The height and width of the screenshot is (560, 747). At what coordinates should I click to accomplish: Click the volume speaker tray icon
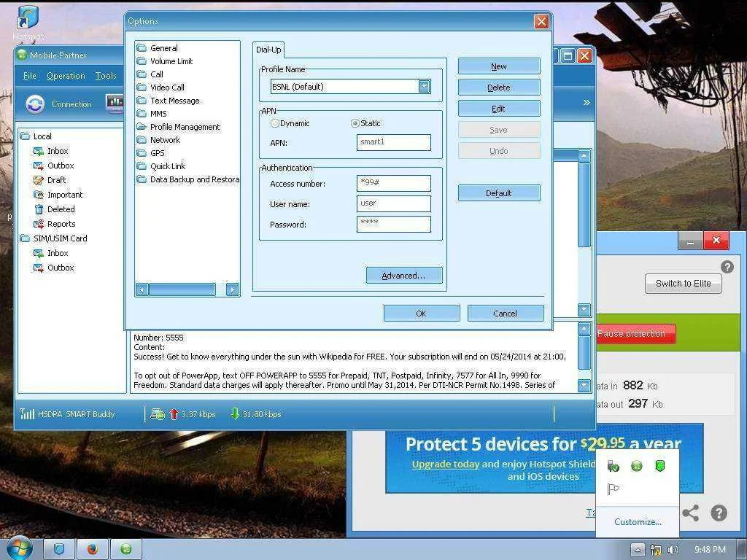(x=673, y=550)
